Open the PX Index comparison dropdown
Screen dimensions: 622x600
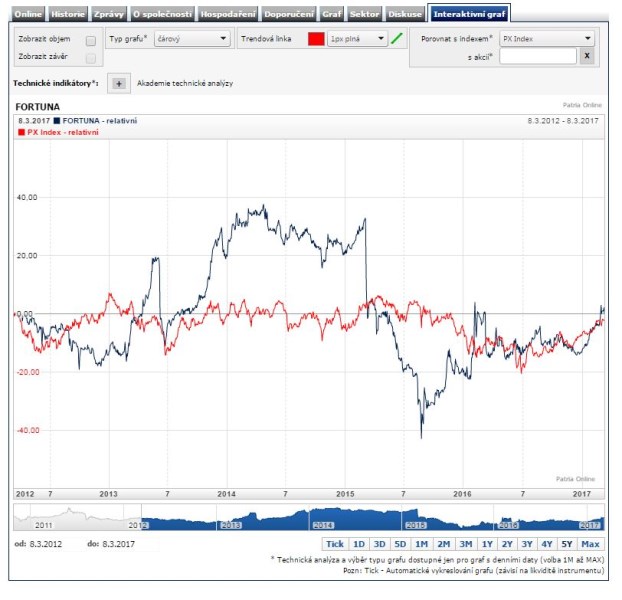(x=546, y=38)
